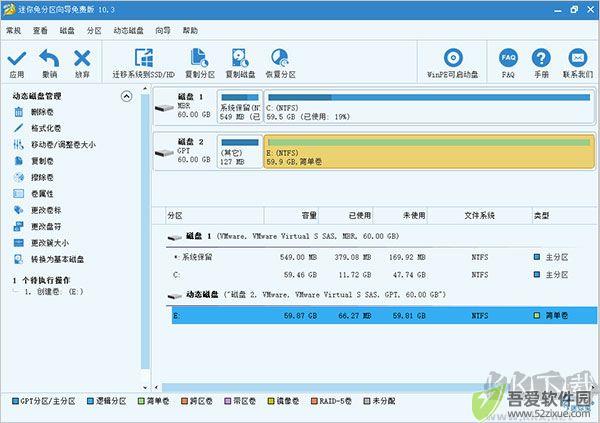Open the 磁盘 menu

tap(67, 31)
